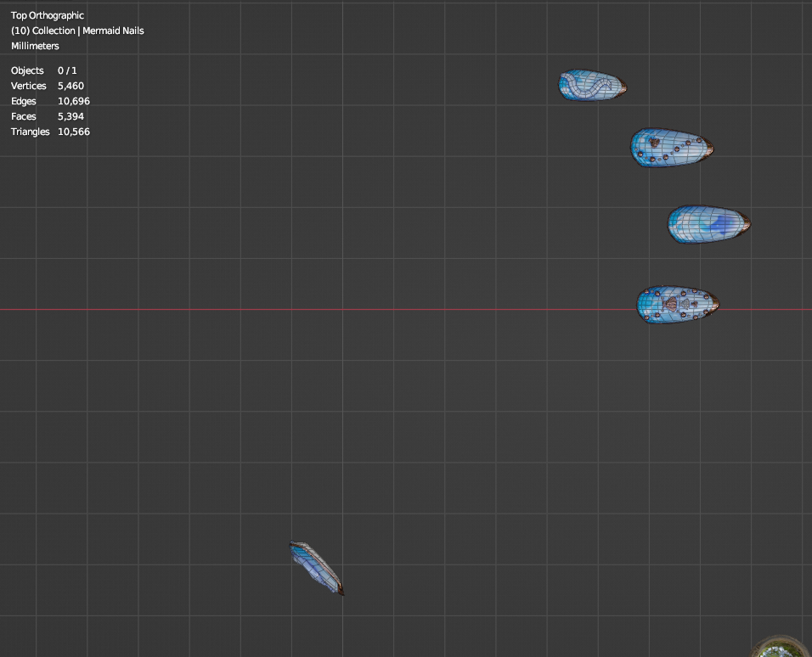Select the nail with the wavy swirl pattern
812x657 pixels.
coord(592,85)
